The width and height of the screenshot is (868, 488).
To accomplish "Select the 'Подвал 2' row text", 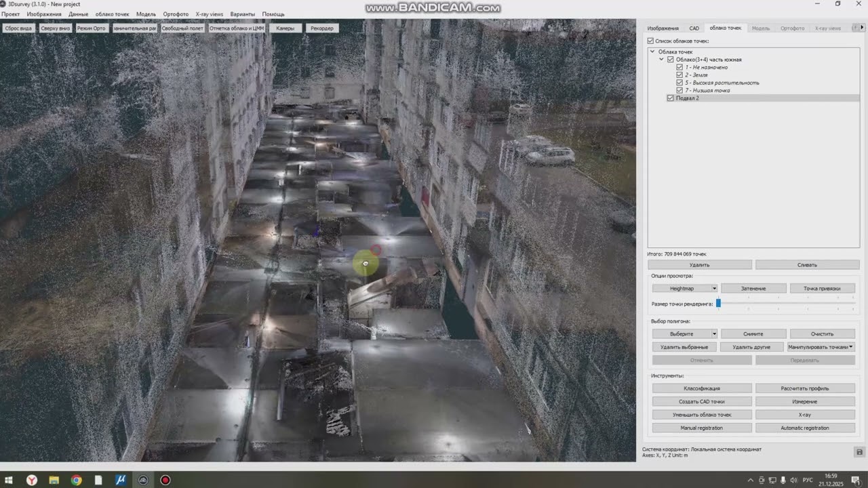I will click(688, 98).
